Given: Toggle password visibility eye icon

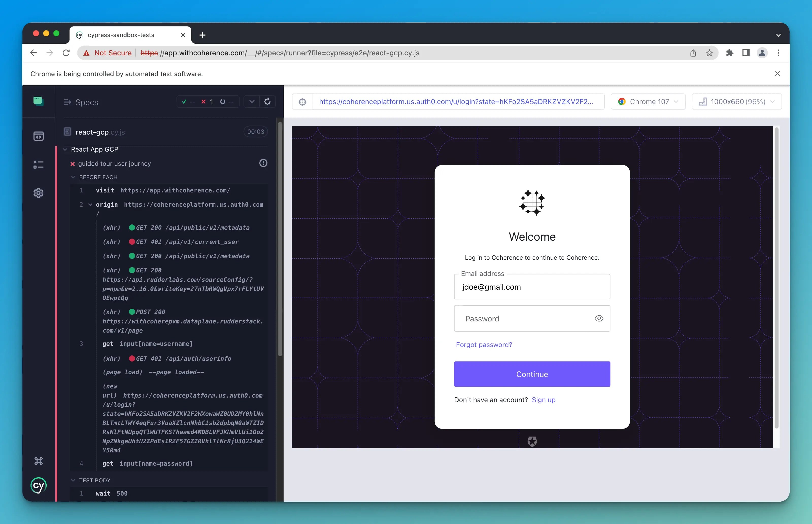Looking at the screenshot, I should click(599, 318).
